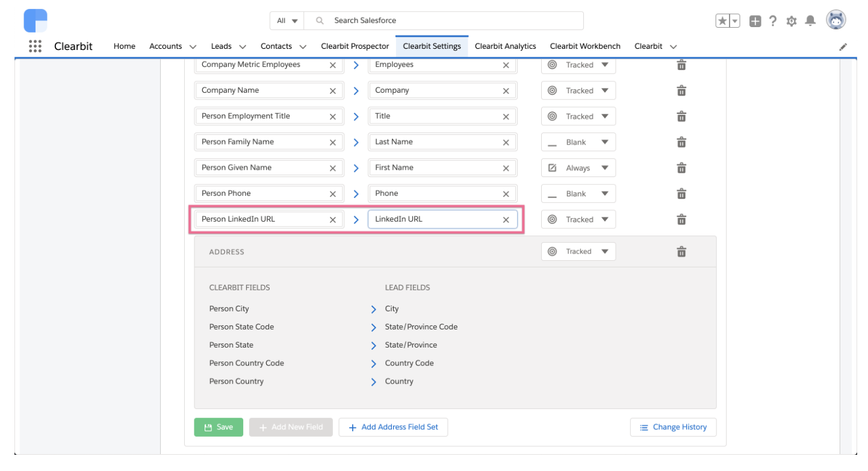Click the global actions plus icon
Image resolution: width=868 pixels, height=471 pixels.
pyautogui.click(x=755, y=21)
